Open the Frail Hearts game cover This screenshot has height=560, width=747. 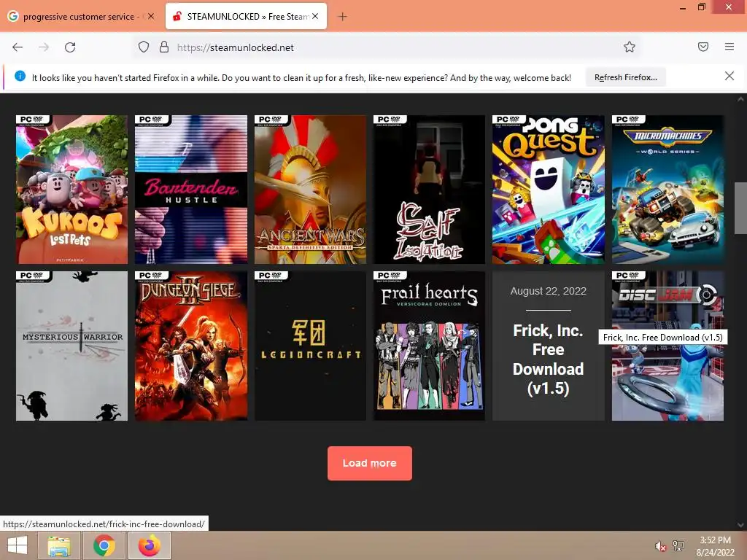(429, 346)
